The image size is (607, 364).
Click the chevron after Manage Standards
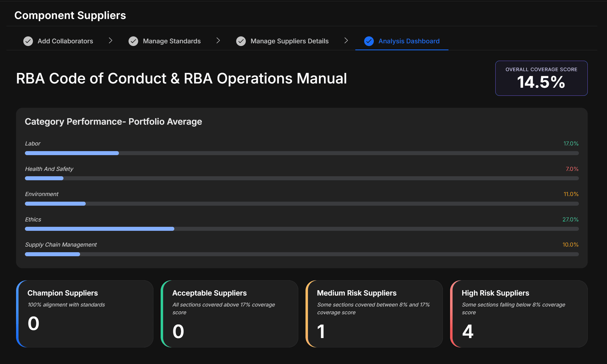[218, 41]
